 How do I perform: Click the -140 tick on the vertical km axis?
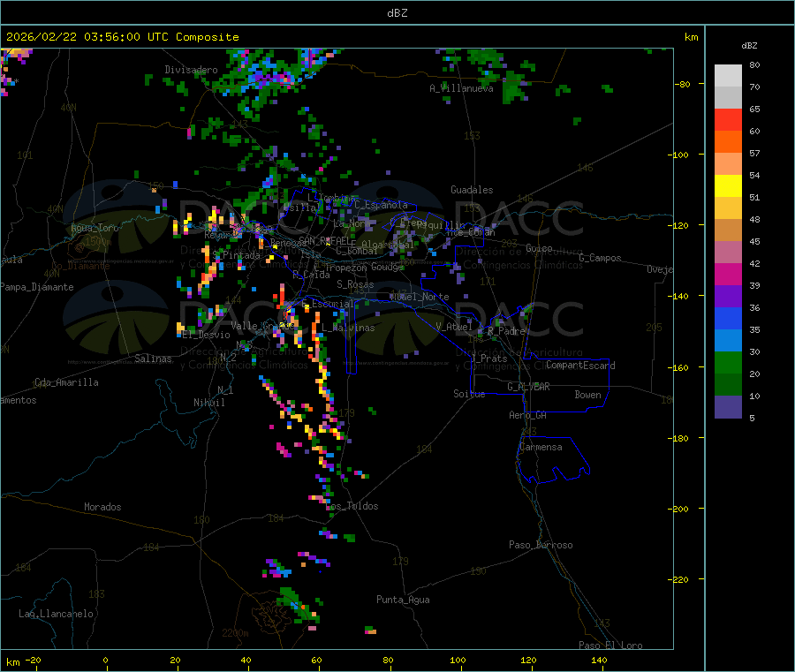pos(678,296)
